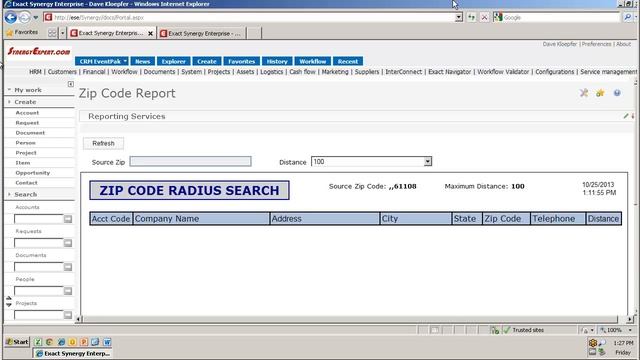Expand the Create section in sidebar
640x360 pixels.
[9, 102]
